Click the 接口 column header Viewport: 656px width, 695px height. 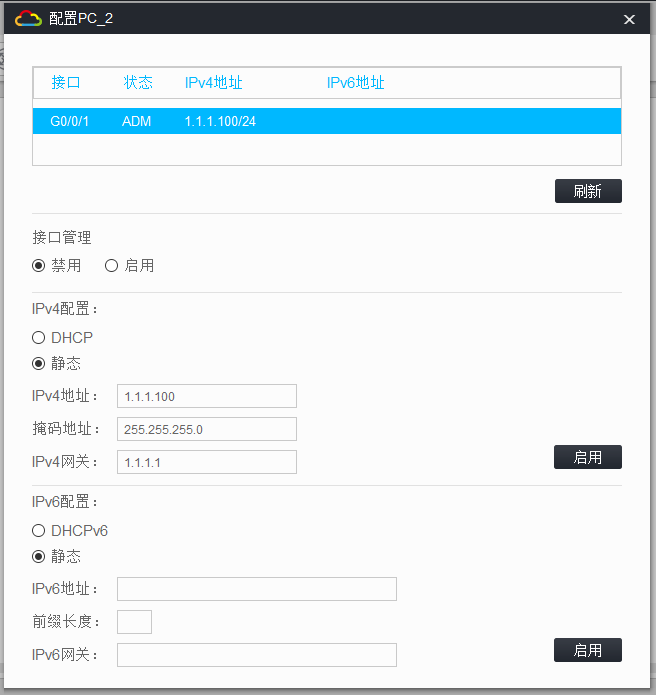click(x=66, y=82)
